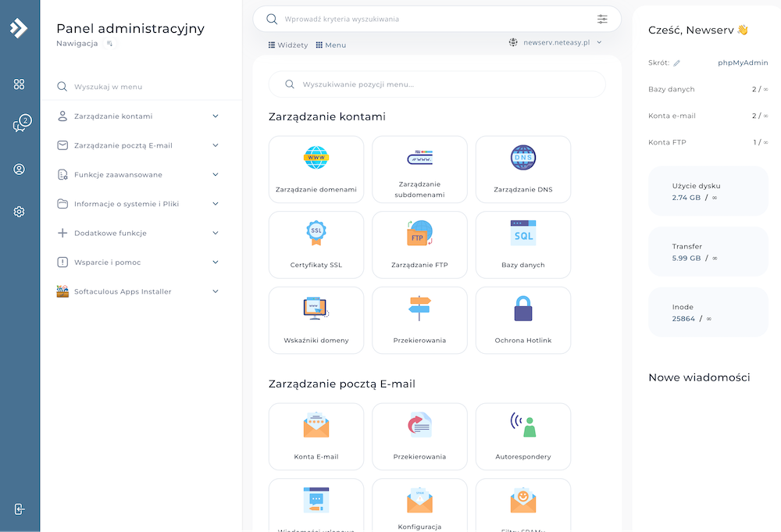The width and height of the screenshot is (781, 532).
Task: Open Zarządzanie DNS
Action: pos(522,169)
